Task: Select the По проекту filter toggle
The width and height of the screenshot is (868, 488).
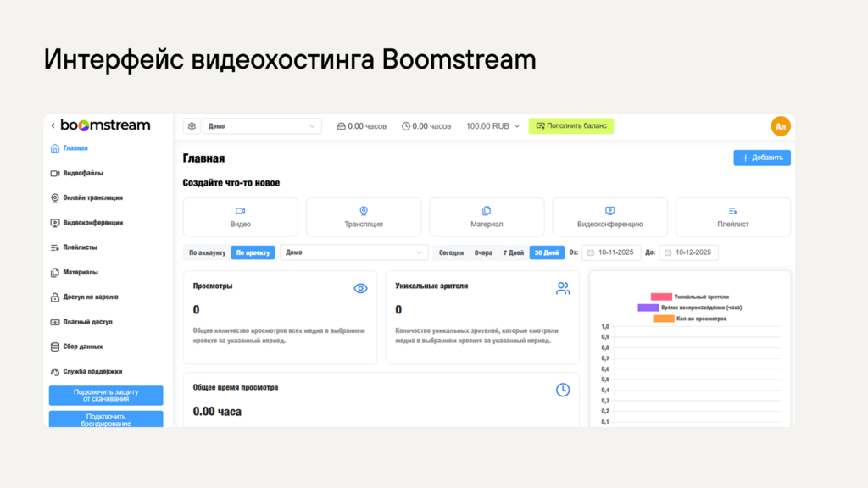Action: [253, 252]
